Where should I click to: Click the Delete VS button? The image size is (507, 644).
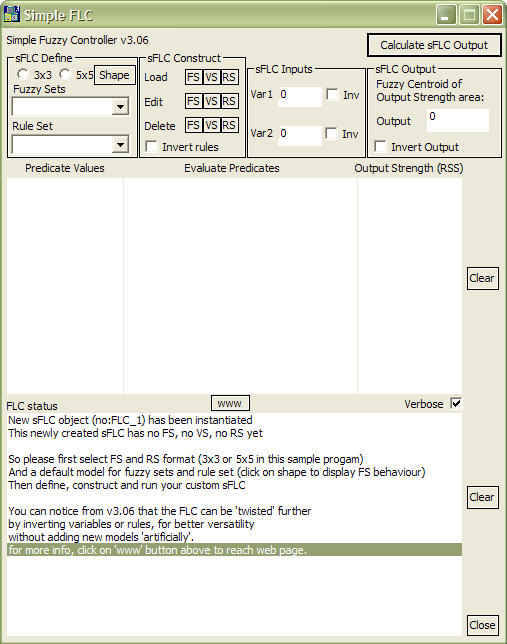(211, 125)
